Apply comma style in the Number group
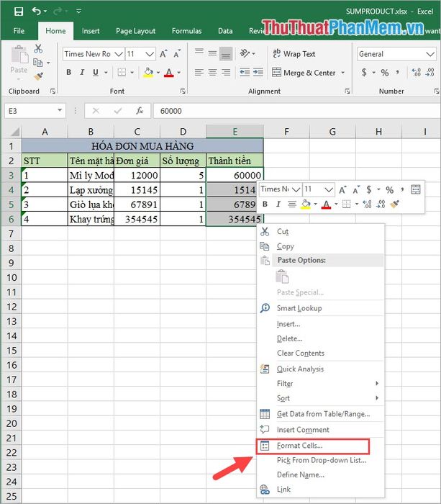Screen dimensions: 441x504 [398, 72]
